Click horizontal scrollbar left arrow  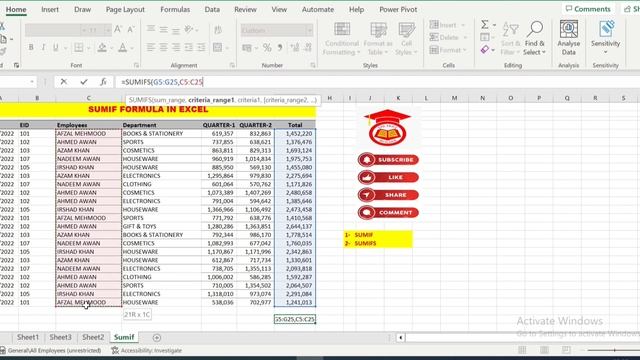[x=401, y=338]
